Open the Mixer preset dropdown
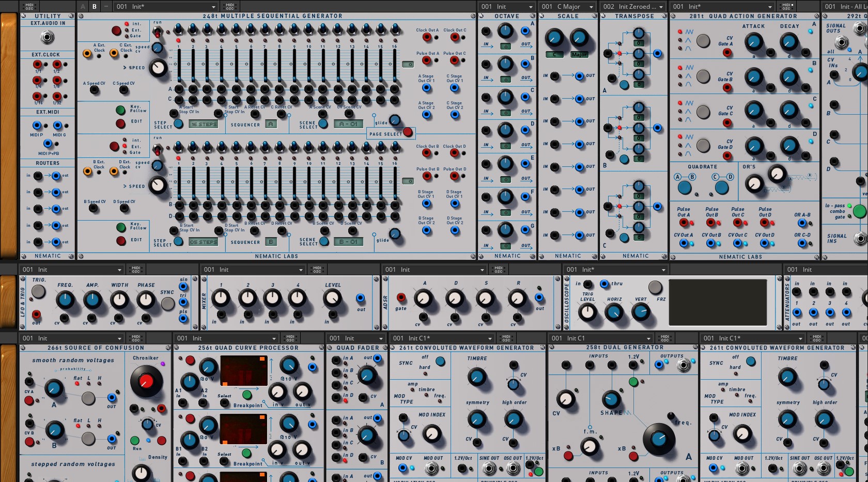This screenshot has height=482, width=868. [x=253, y=270]
